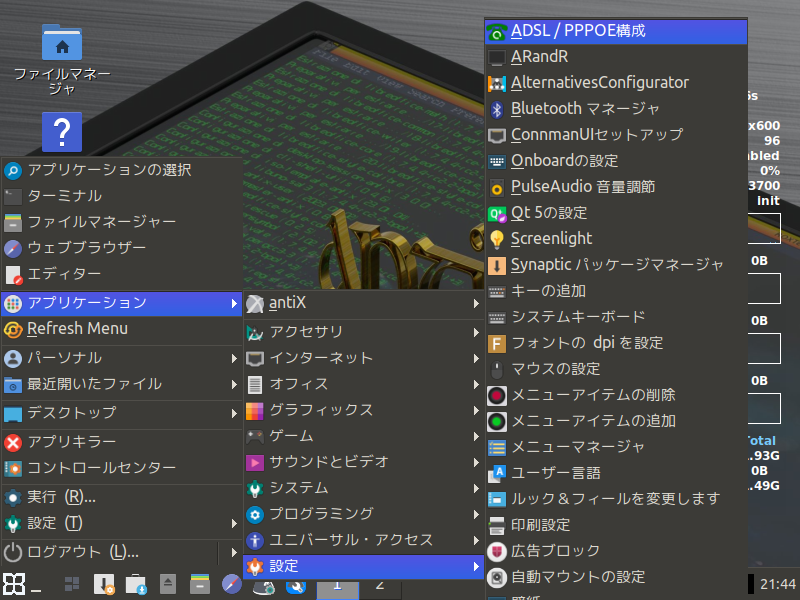800x600 pixels.
Task: Click taskbar blue wrench tools icon
Action: (296, 587)
